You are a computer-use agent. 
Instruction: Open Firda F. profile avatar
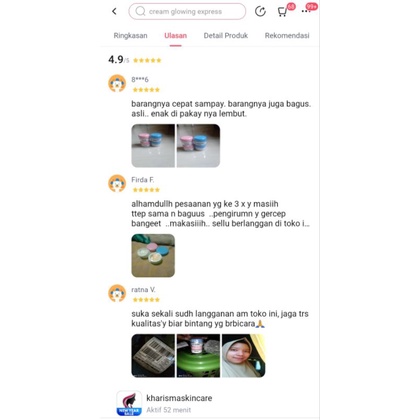coord(117,183)
